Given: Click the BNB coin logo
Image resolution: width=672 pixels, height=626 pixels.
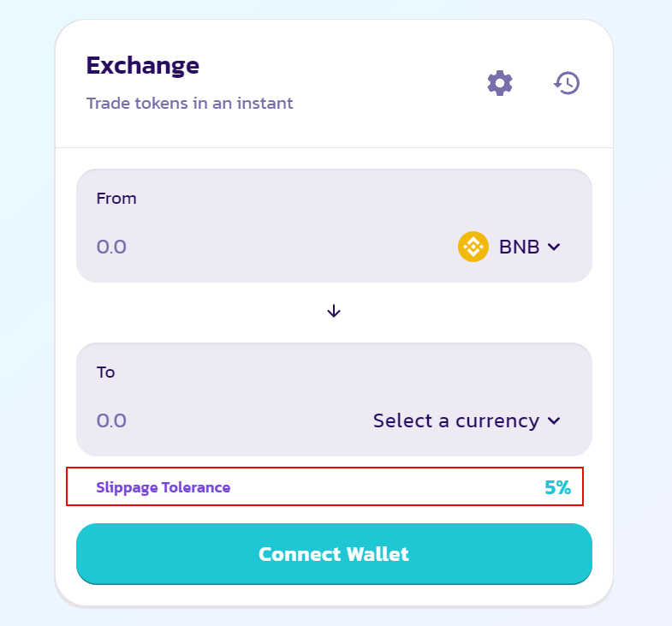Looking at the screenshot, I should [473, 247].
